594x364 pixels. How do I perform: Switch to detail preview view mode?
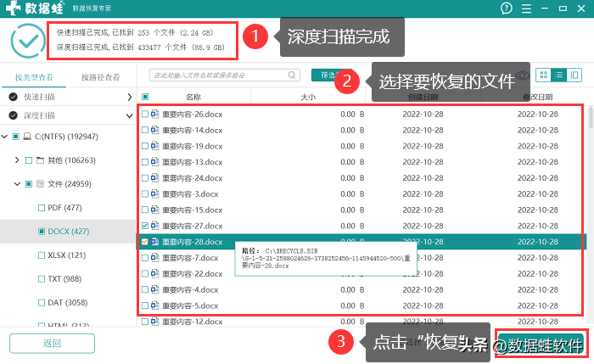click(574, 75)
